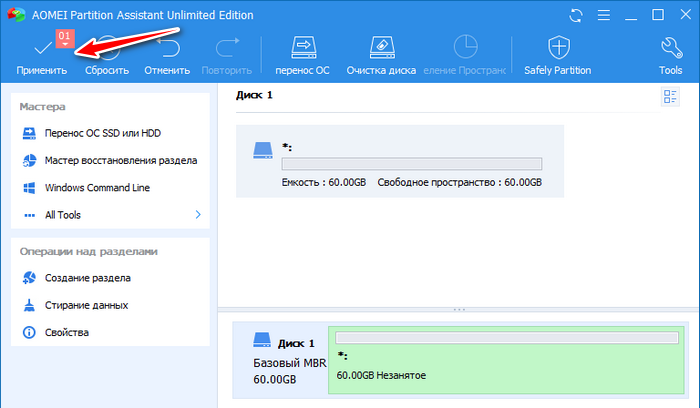Click the usage bar inside green unallocated block
This screenshot has height=408, width=700.
507,337
